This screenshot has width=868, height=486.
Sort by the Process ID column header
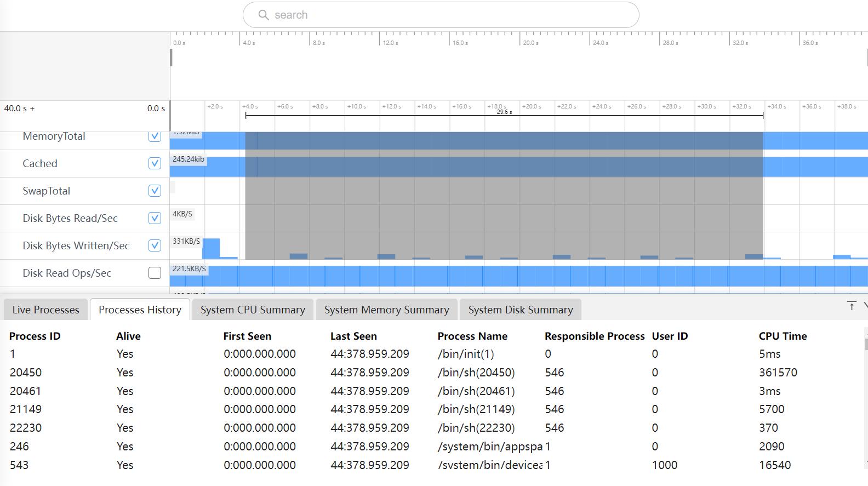click(x=35, y=336)
